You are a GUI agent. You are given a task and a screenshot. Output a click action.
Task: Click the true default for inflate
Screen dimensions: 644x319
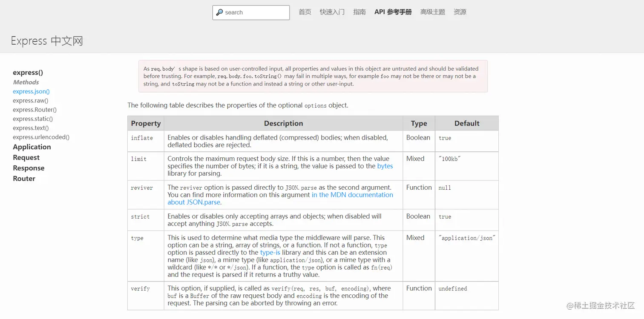[445, 138]
